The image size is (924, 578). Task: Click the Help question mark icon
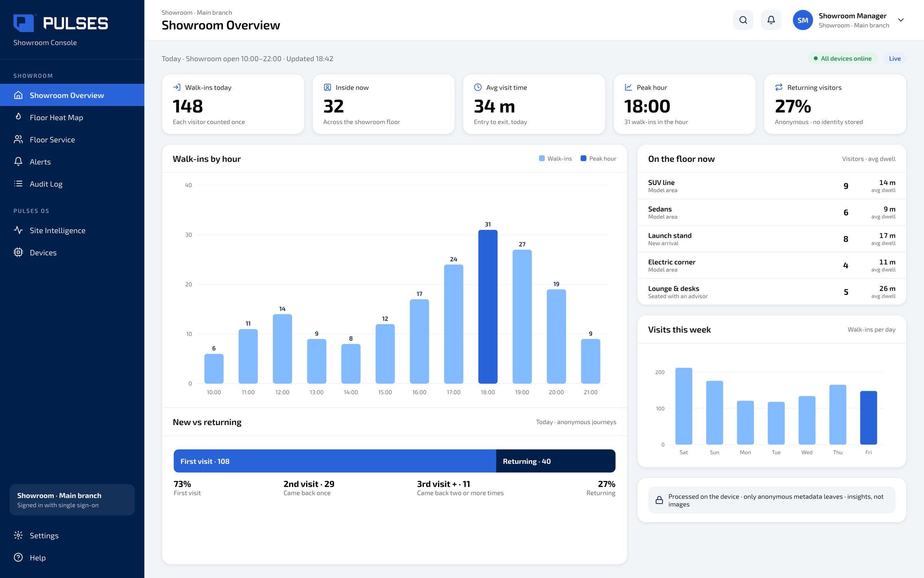[x=18, y=557]
